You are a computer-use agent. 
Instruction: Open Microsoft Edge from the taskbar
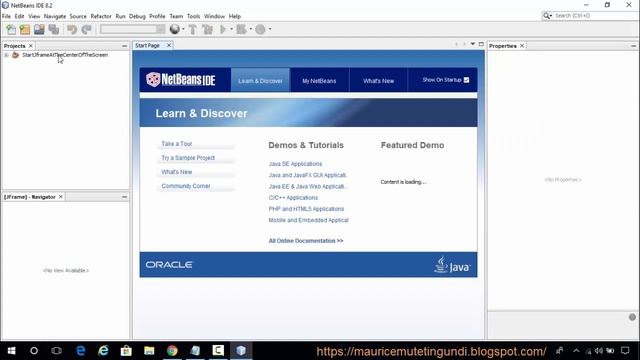(81, 351)
